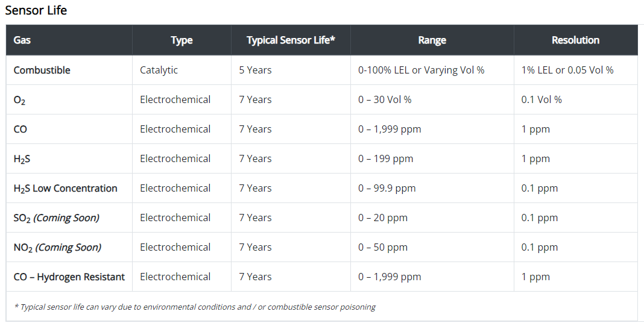Select the H2S Low Concentration row label
644x329 pixels.
point(65,188)
